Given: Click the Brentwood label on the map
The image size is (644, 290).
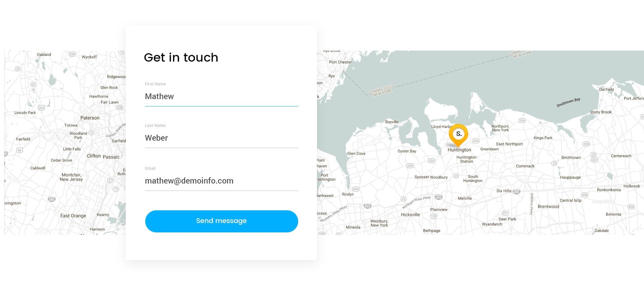Looking at the screenshot, I should tap(548, 207).
